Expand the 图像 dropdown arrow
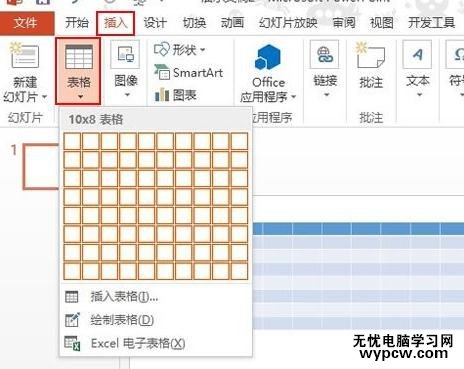 click(127, 95)
